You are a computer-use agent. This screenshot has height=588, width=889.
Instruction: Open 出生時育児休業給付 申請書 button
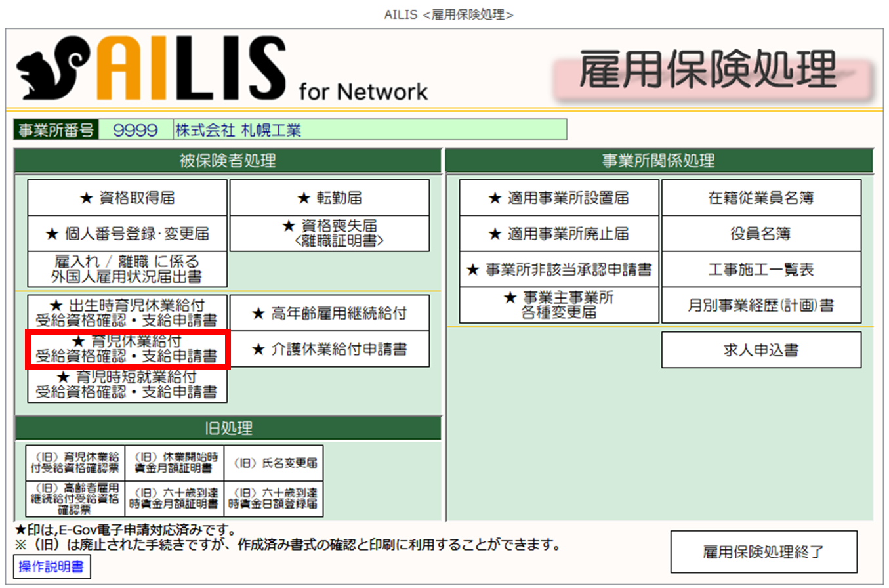[x=127, y=313]
